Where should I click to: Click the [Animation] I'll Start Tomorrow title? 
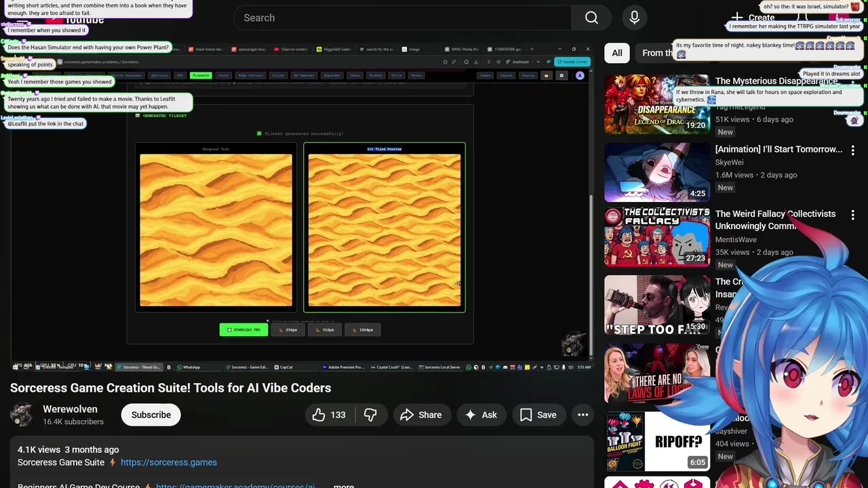(x=778, y=149)
